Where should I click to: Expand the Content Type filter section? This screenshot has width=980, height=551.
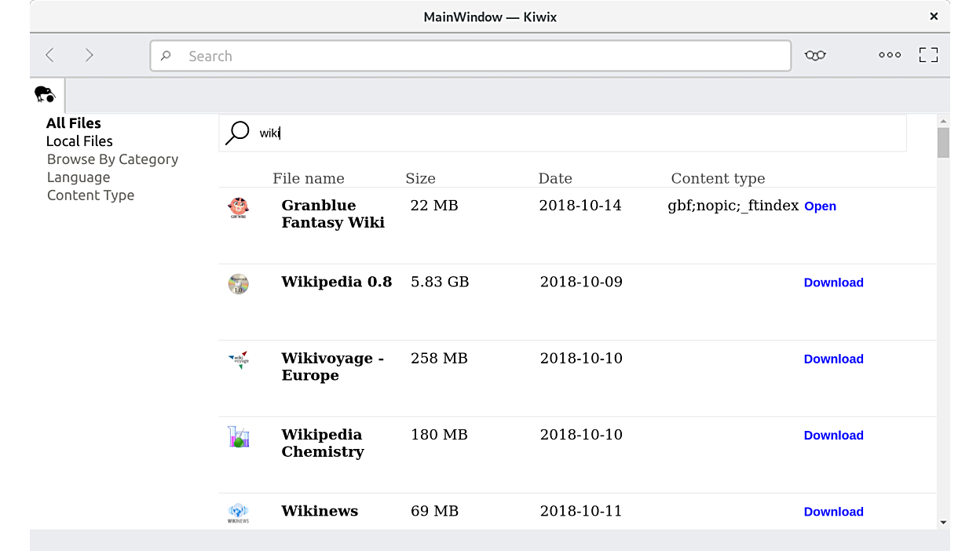click(90, 195)
